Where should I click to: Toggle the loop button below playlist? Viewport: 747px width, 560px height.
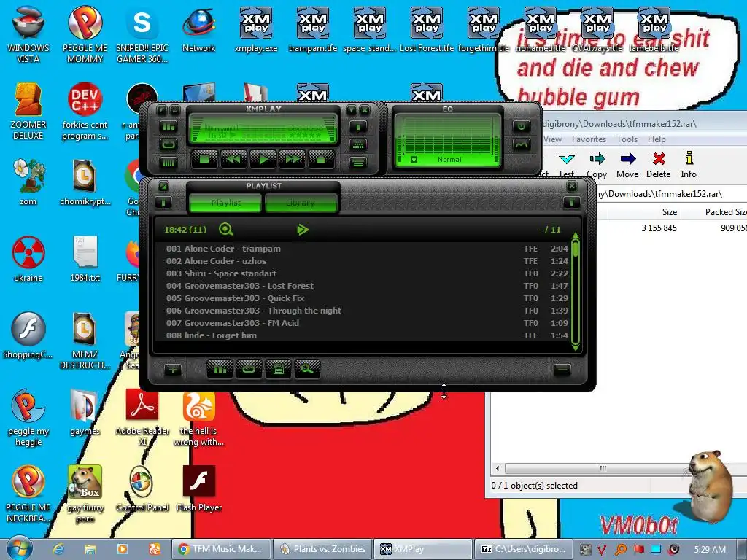coord(249,369)
